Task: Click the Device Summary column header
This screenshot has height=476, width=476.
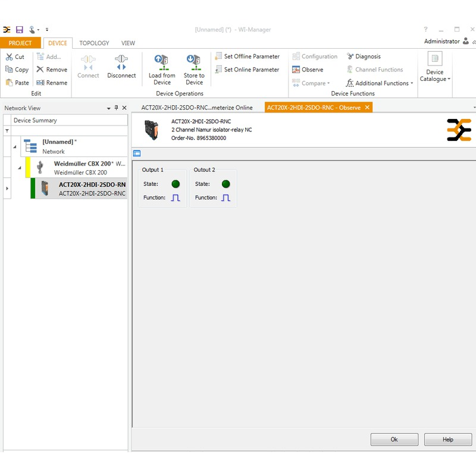Action: pos(69,120)
